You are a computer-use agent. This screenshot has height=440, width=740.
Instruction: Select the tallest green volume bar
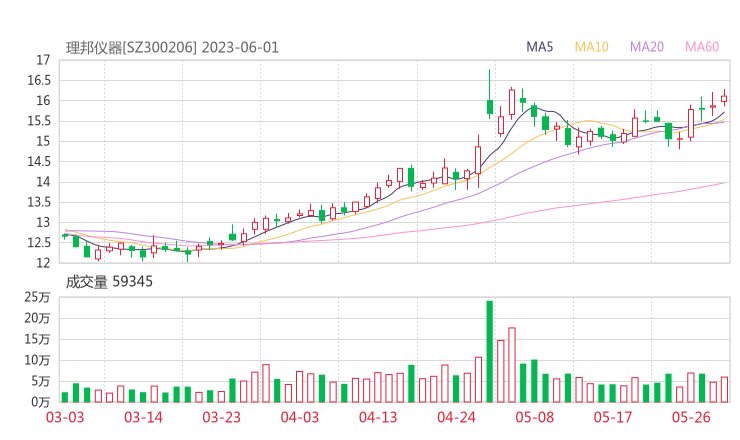490,352
